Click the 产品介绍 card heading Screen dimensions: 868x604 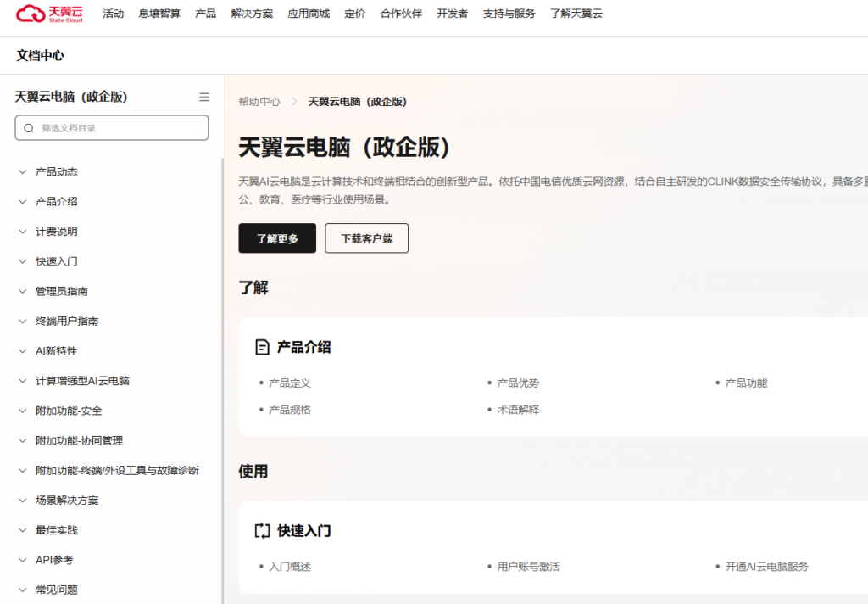point(303,348)
